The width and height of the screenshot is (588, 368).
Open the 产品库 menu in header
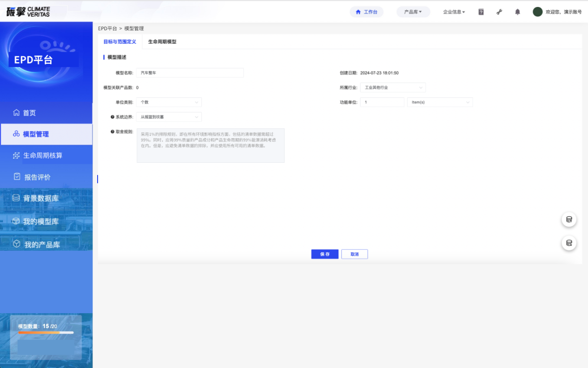click(413, 12)
